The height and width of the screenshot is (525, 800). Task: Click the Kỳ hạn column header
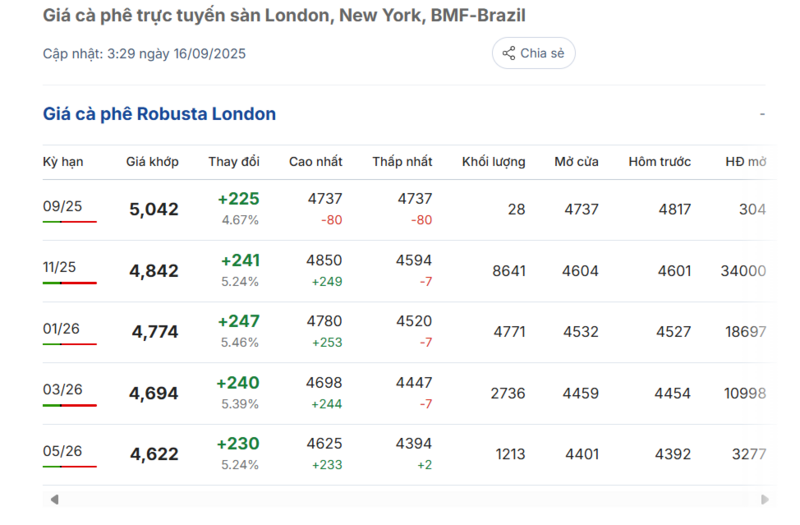coord(63,162)
